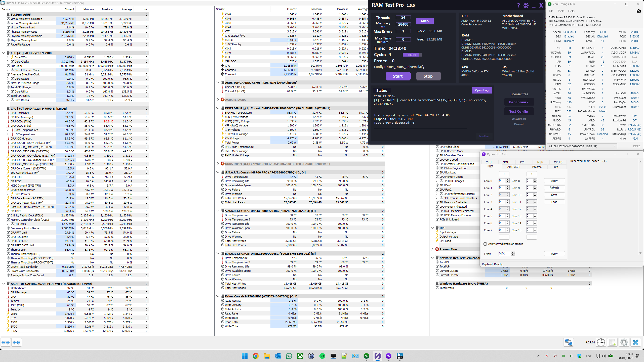Open RAM Test Pro help question mark

(x=518, y=5)
